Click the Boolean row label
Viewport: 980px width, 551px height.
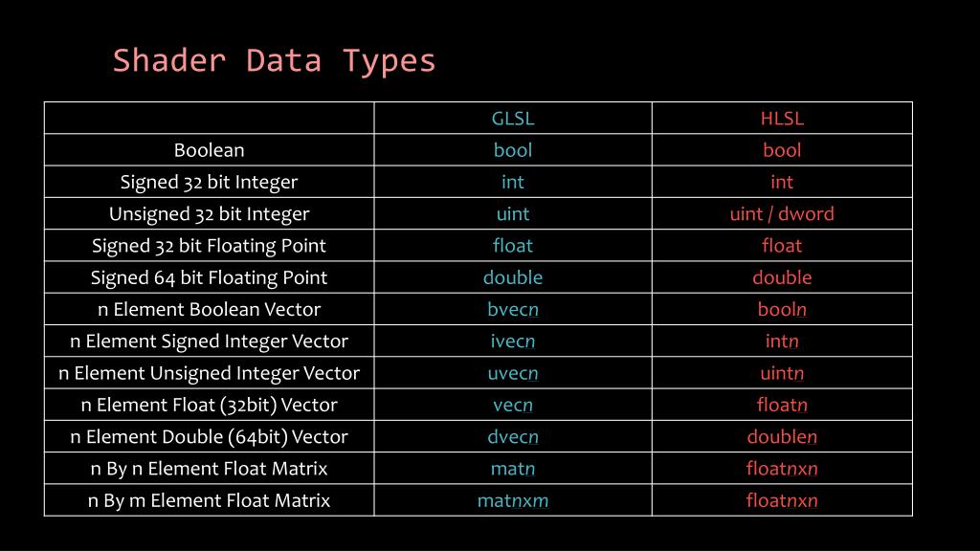(x=209, y=150)
